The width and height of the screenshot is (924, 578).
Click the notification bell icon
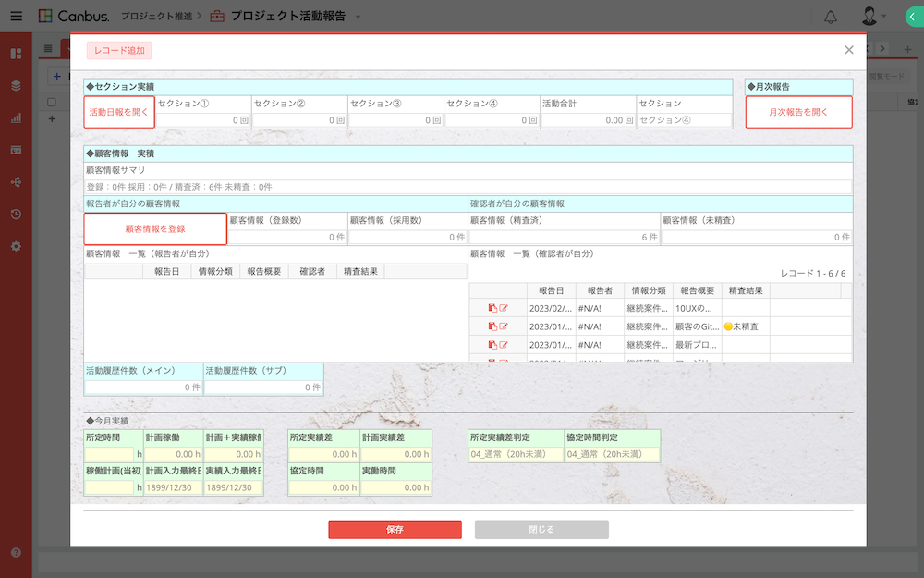(x=830, y=17)
